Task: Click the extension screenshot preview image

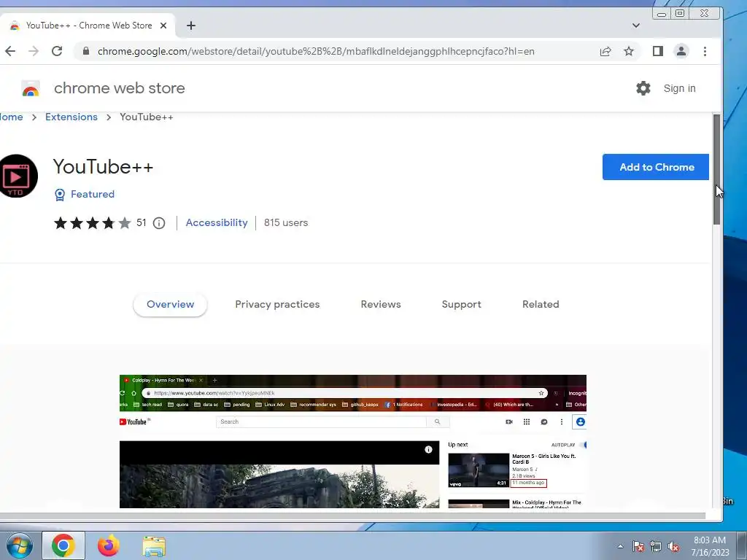Action: tap(353, 441)
